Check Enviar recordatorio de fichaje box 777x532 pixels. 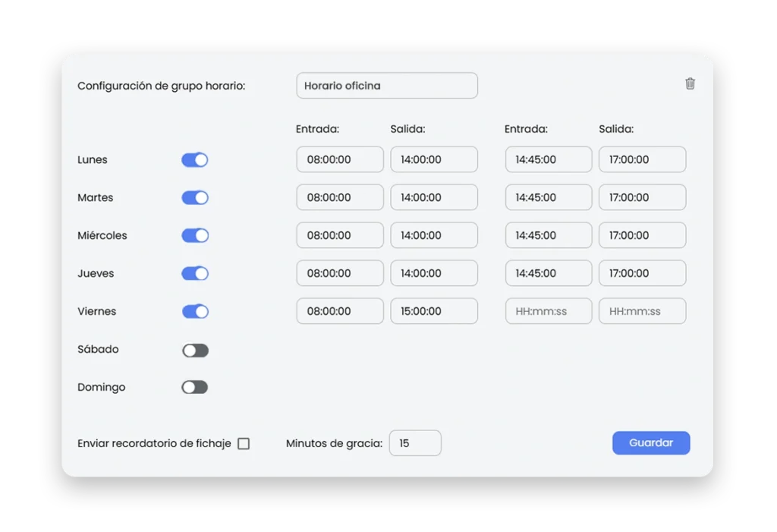click(x=244, y=444)
